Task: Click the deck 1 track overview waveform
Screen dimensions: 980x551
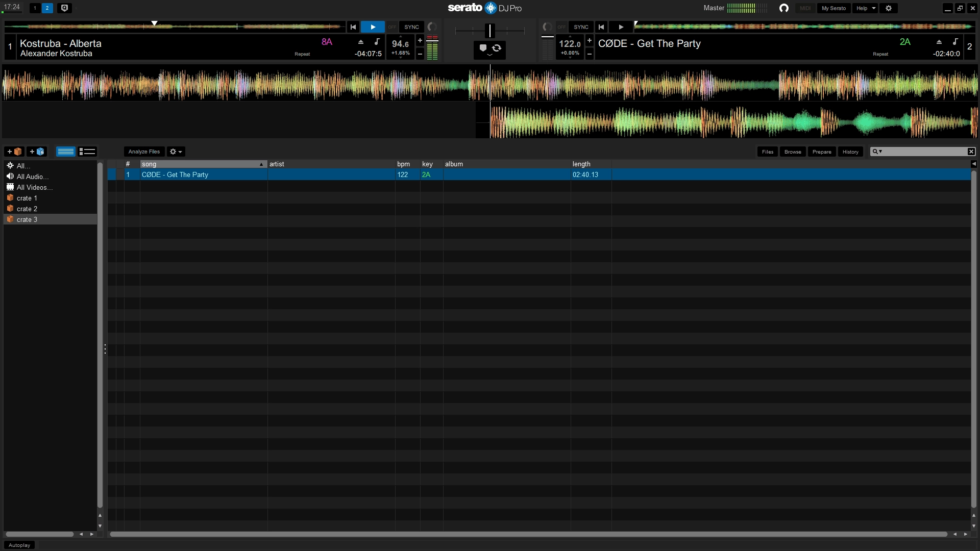Action: pos(174,26)
